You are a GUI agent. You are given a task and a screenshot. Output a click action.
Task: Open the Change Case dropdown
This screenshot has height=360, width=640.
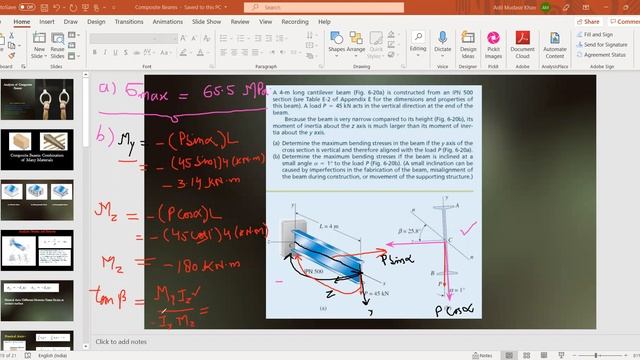(x=165, y=53)
